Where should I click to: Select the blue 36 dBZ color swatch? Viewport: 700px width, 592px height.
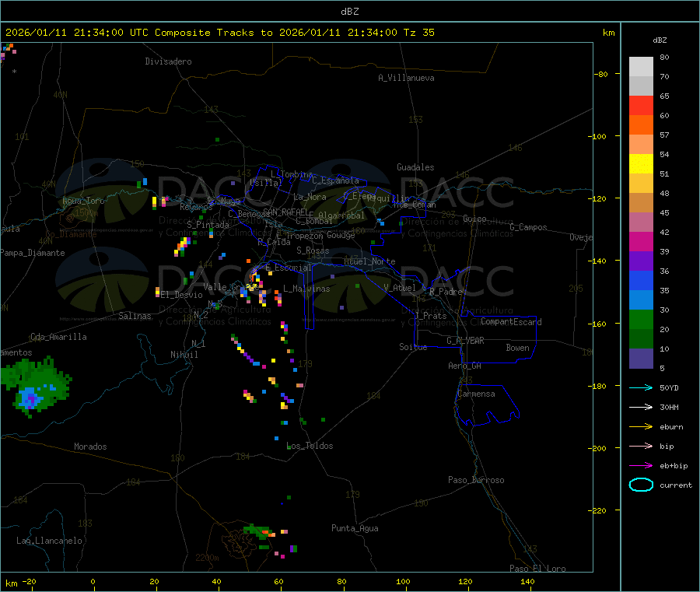click(x=641, y=280)
